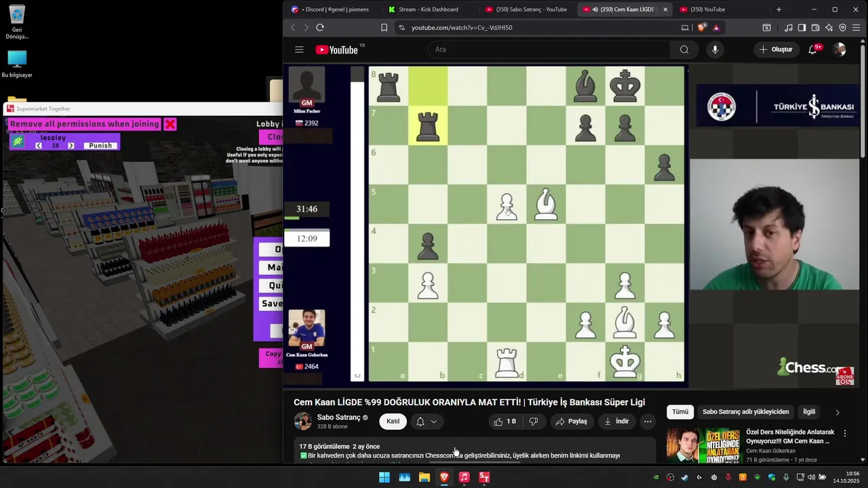Viewport: 868px width, 488px height.
Task: Click the Oluştur create button
Action: coord(776,49)
